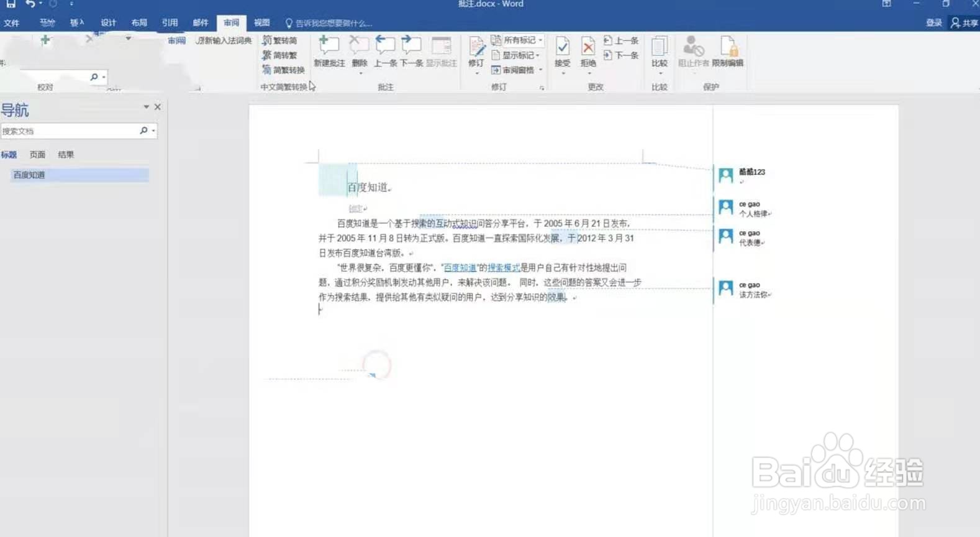Convert simplified to traditional (简转繁)
980x537 pixels.
pyautogui.click(x=279, y=55)
